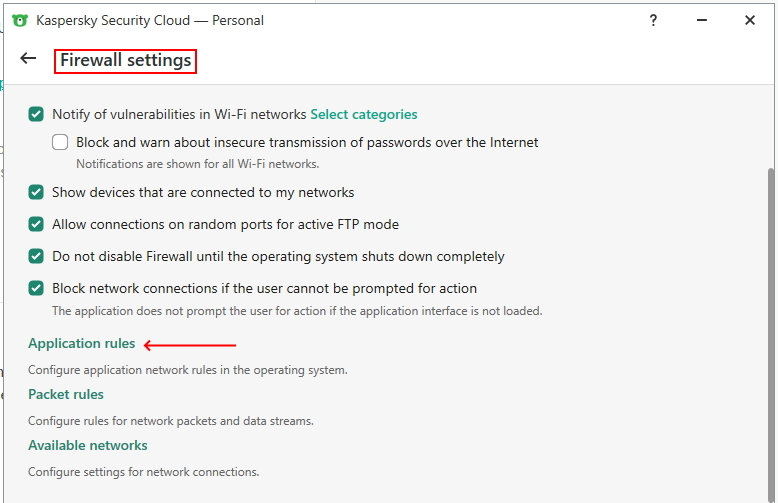The image size is (778, 503).
Task: Close the Kaspersky Security Cloud window
Action: (750, 20)
